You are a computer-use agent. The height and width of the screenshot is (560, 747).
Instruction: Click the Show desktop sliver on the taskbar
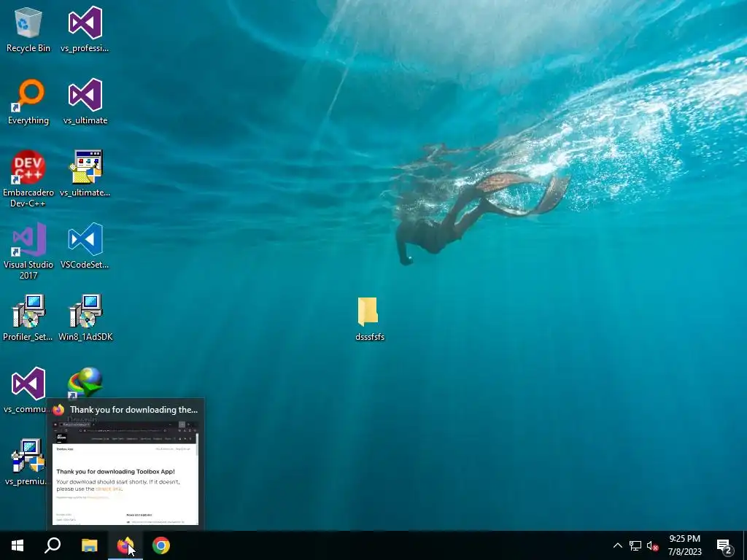click(x=745, y=545)
